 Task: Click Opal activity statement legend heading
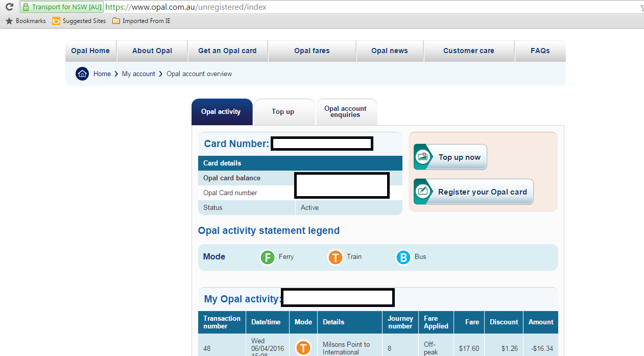pos(269,231)
